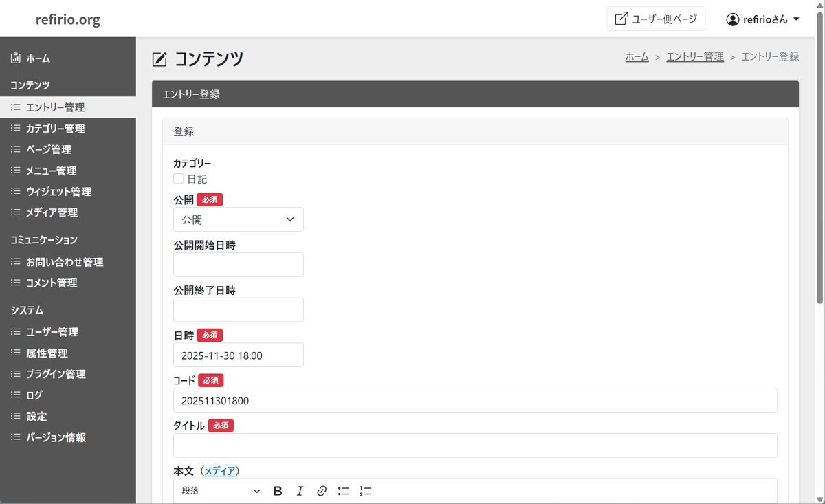
Task: Click the bulleted list icon
Action: [344, 491]
